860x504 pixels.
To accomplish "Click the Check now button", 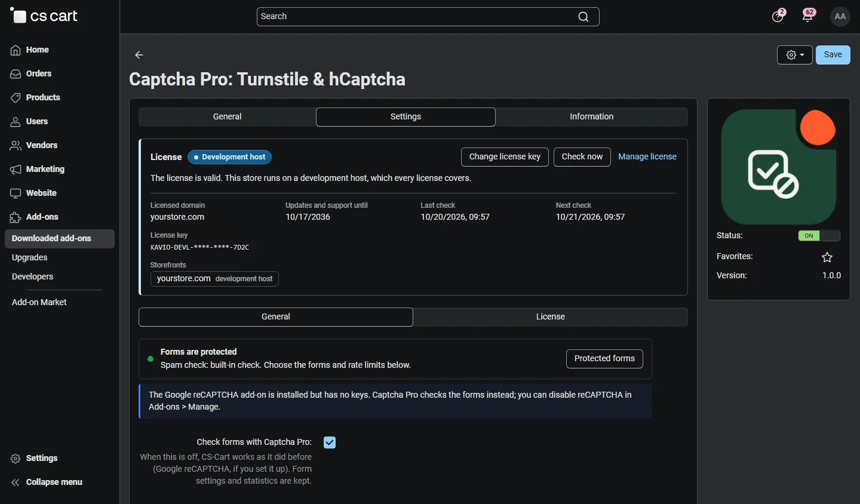I will 582,157.
